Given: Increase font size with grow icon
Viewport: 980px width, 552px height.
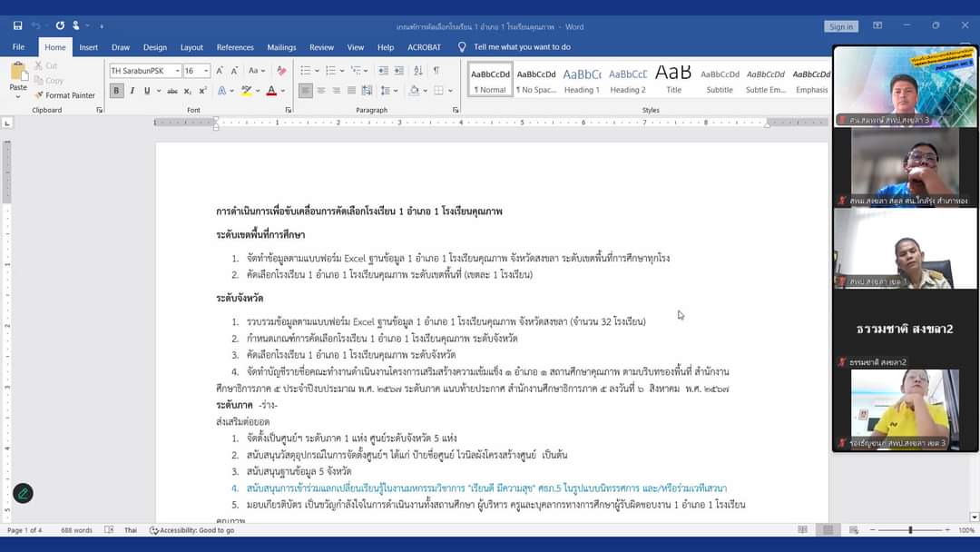Looking at the screenshot, I should coord(220,71).
